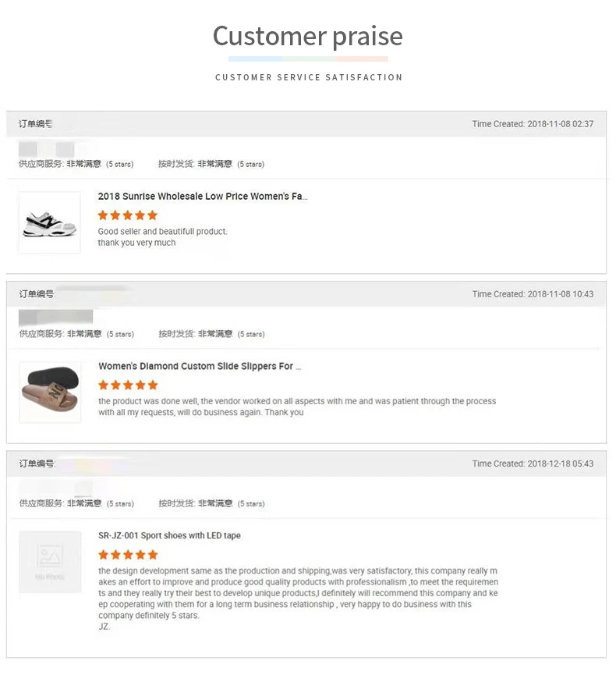The height and width of the screenshot is (689, 616).
Task: Click Time Created 2018-11-08 10:43 timestamp
Action: [x=533, y=294]
